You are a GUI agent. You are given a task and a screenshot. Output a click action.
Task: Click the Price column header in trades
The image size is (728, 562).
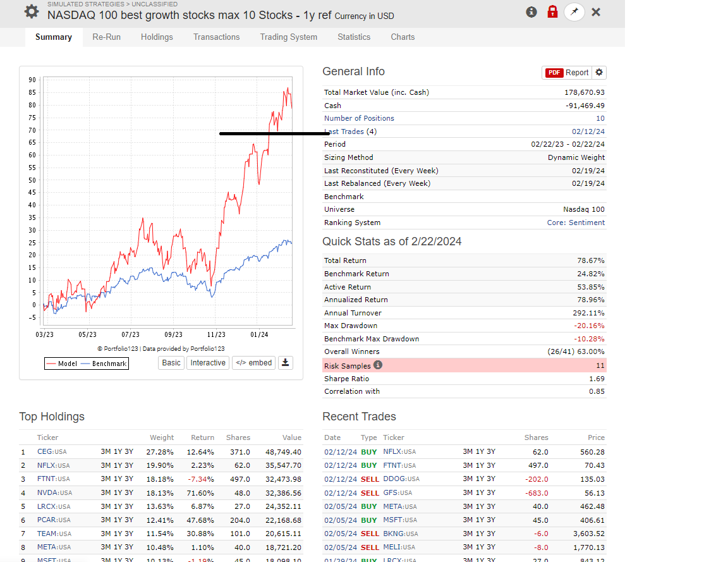tap(596, 437)
